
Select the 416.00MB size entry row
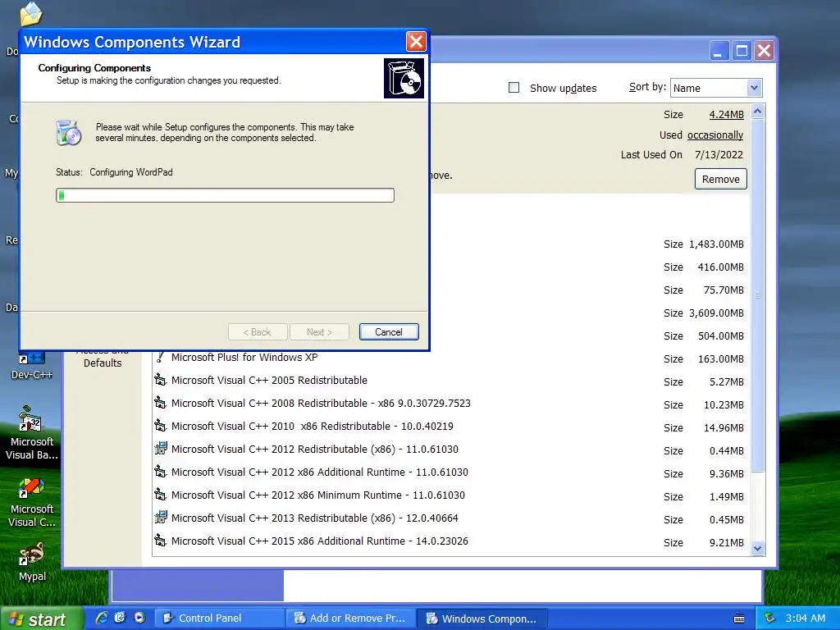pyautogui.click(x=452, y=267)
